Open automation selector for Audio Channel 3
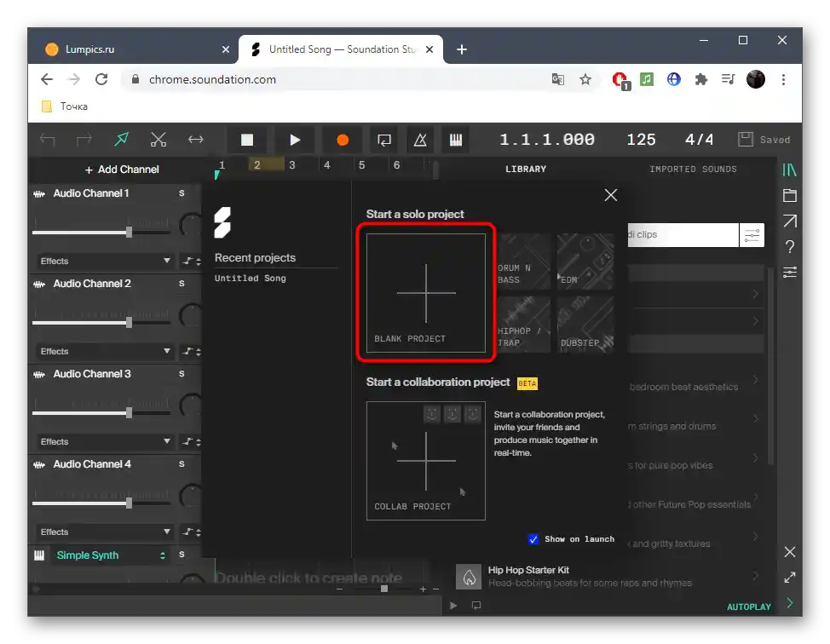This screenshot has width=830, height=644. coord(192,441)
